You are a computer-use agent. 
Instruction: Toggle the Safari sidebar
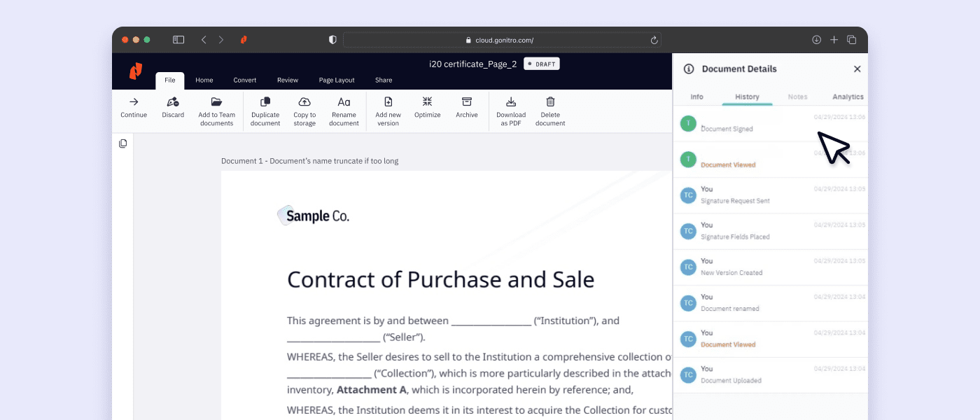pos(178,39)
